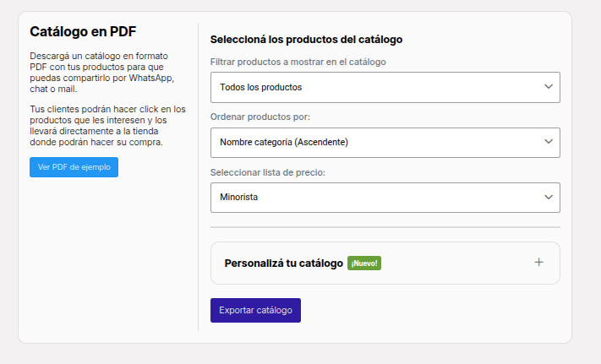Click the Seleccioná los productos del catálogo heading
Image resolution: width=601 pixels, height=364 pixels.
306,40
